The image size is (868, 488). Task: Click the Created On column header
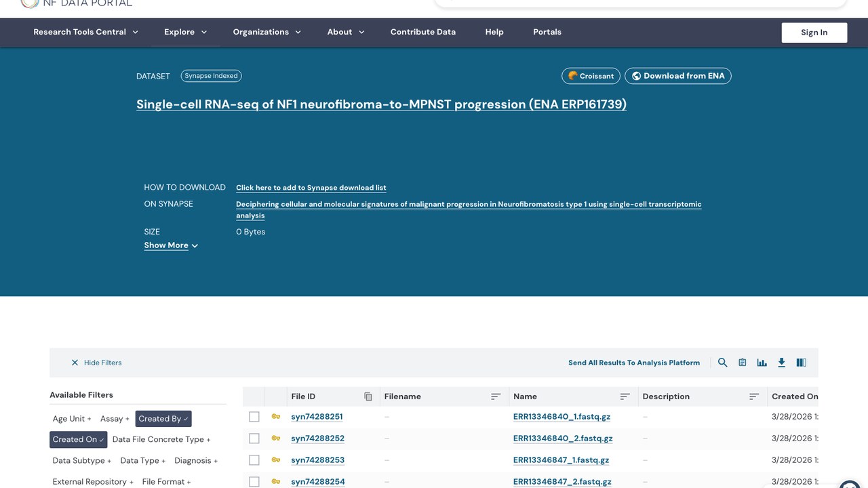click(794, 396)
